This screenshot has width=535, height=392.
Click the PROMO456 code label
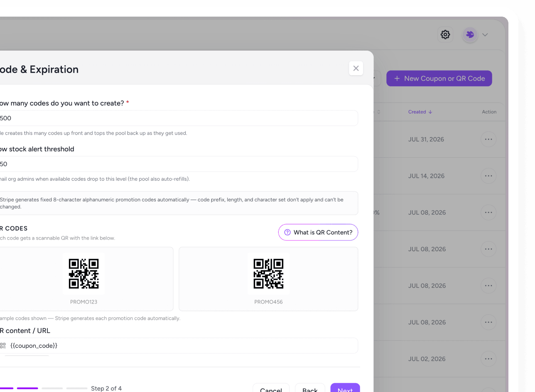pyautogui.click(x=268, y=302)
